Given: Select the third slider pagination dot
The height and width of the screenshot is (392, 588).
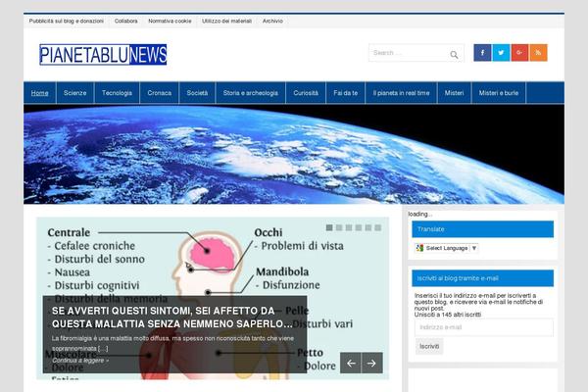Looking at the screenshot, I should coord(349,227).
